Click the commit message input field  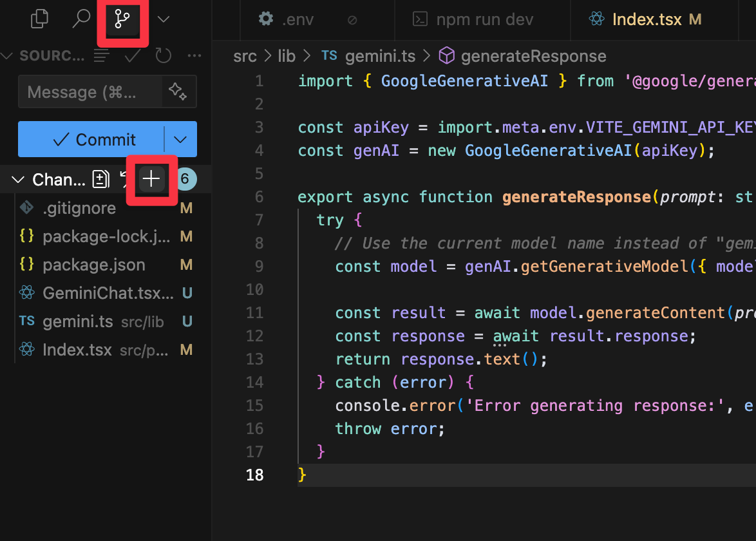click(x=90, y=91)
